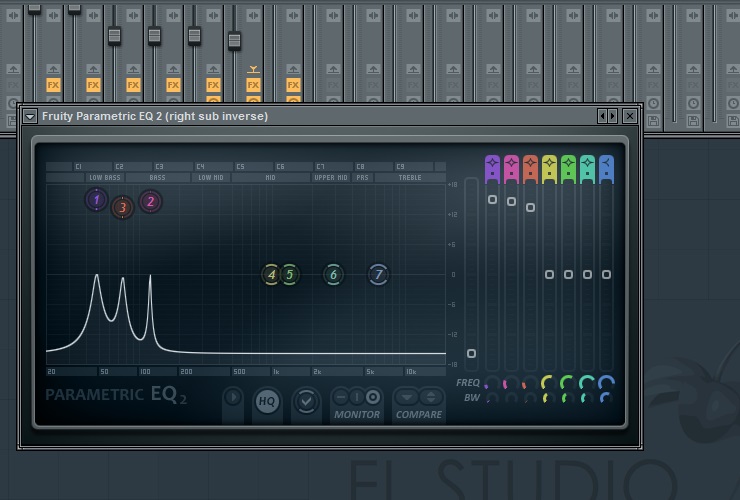Screen dimensions: 740x500
Task: Click the Compare down-arrow store button
Action: (407, 397)
